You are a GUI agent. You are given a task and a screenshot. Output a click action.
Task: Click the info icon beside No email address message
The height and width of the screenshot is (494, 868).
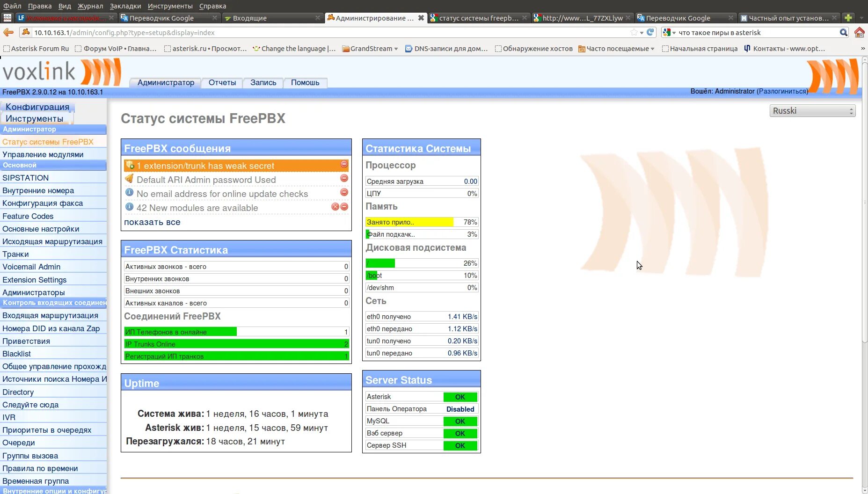point(130,193)
